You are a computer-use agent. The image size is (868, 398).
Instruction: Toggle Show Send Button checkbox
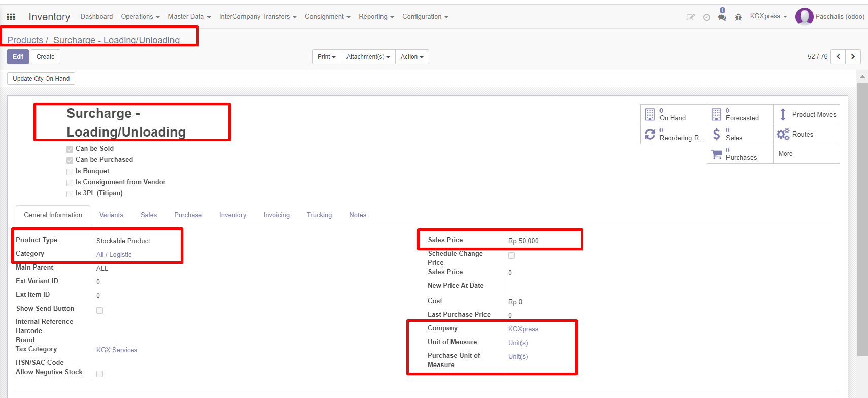99,310
